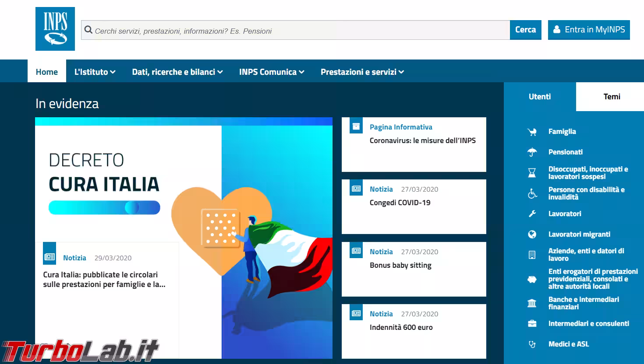Click the Famiglia stroller icon
Viewport: 644px width, 364px height.
pyautogui.click(x=532, y=132)
